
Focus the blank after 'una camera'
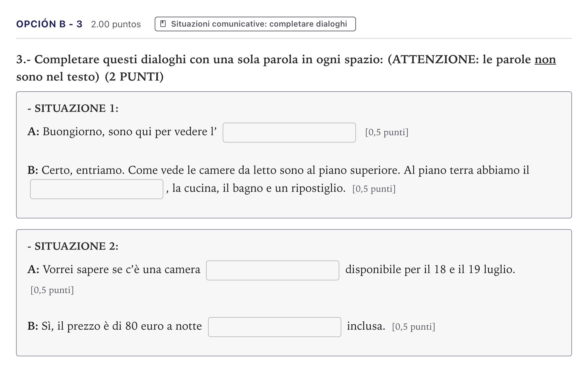point(272,270)
